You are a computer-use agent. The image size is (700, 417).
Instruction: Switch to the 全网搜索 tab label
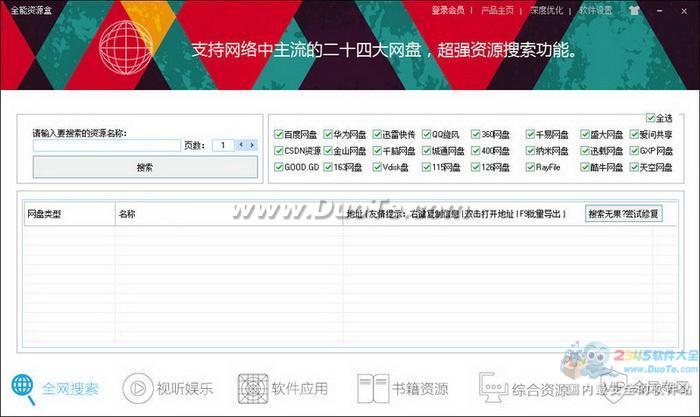(x=70, y=389)
